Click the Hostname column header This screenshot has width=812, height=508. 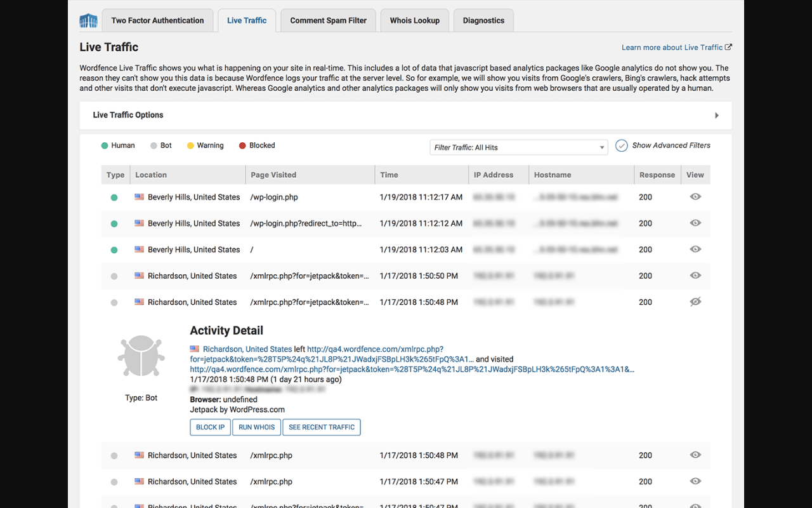[582, 175]
